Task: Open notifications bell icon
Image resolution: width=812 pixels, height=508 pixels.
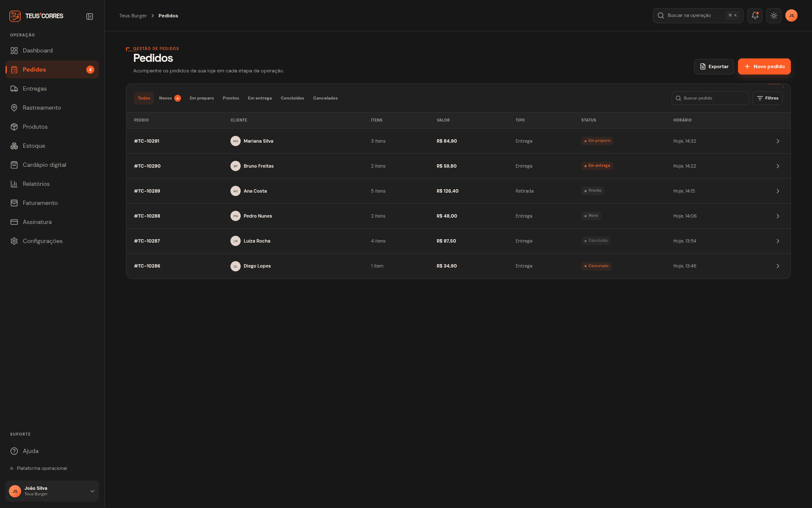Action: coord(755,16)
